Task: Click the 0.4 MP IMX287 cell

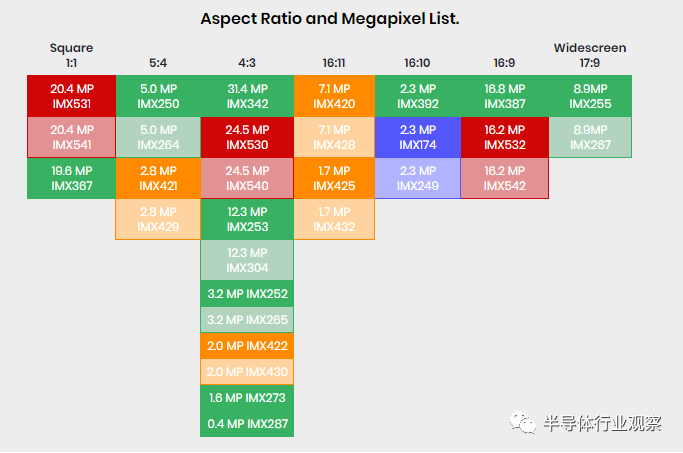Action: [247, 424]
